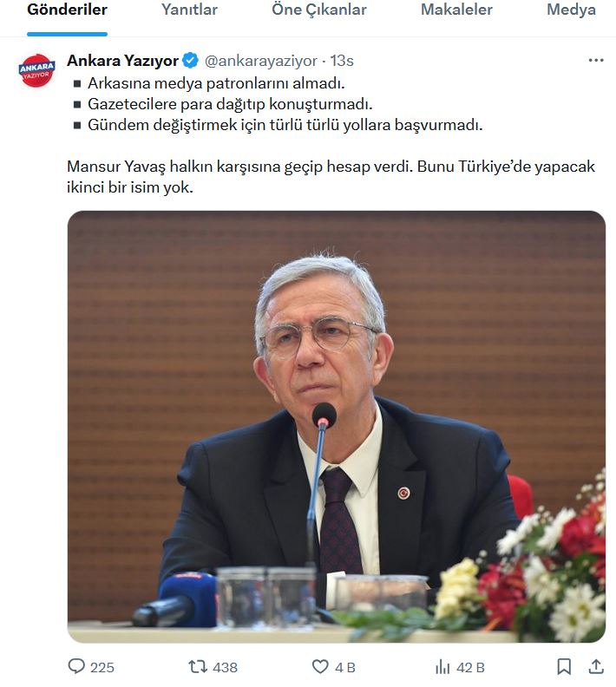
Task: Share the post via upload arrow icon
Action: (596, 667)
